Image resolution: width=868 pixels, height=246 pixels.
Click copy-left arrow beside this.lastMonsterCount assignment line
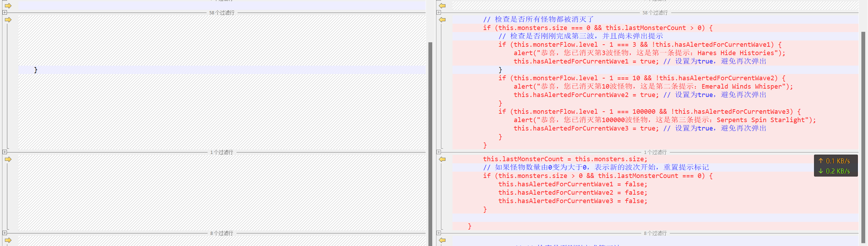pyautogui.click(x=442, y=159)
